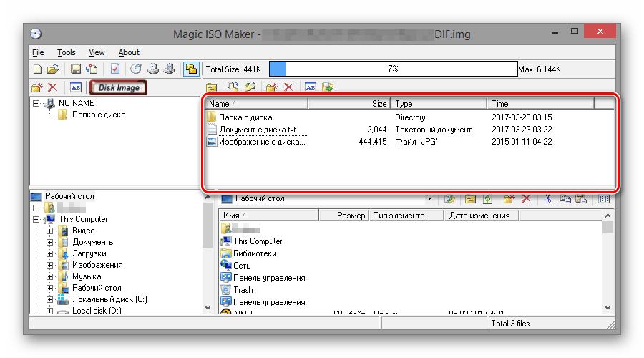Click the Make image from CD-ROM icon

point(153,69)
